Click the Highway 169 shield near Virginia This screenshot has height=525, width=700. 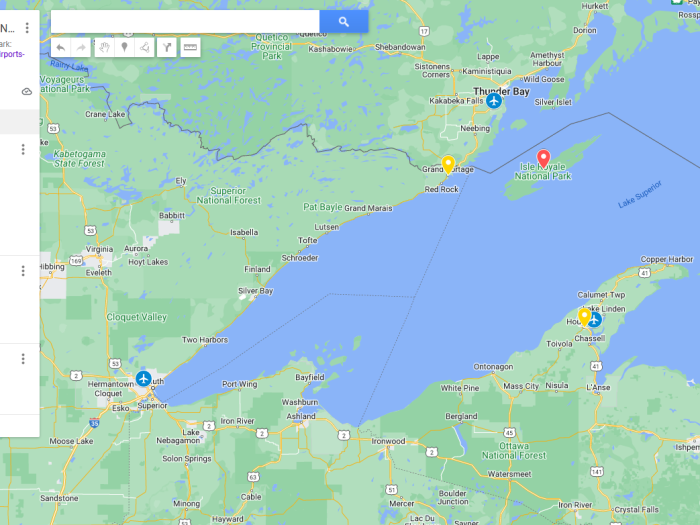coord(76,261)
